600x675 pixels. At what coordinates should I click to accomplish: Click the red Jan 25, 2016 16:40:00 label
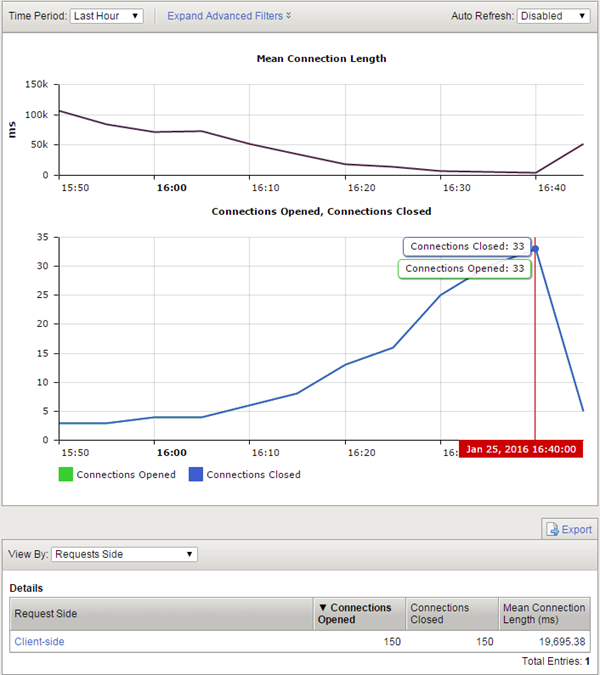point(520,450)
